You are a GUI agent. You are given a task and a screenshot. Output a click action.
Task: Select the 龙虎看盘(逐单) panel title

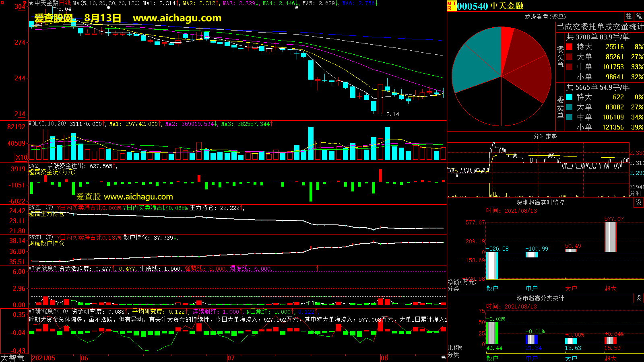[545, 16]
